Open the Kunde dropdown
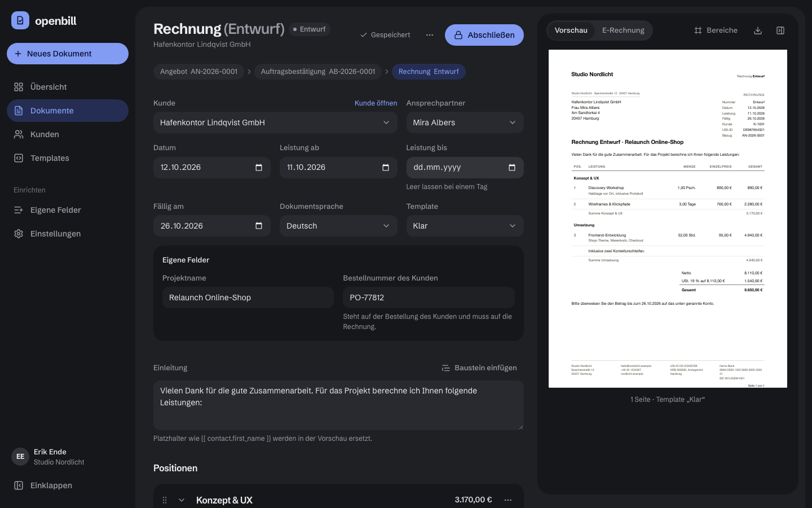Viewport: 812px width, 508px height. (275, 122)
